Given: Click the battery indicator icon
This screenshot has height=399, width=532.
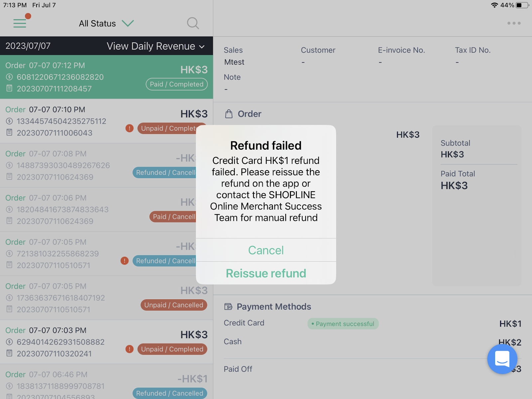Looking at the screenshot, I should coord(522,5).
